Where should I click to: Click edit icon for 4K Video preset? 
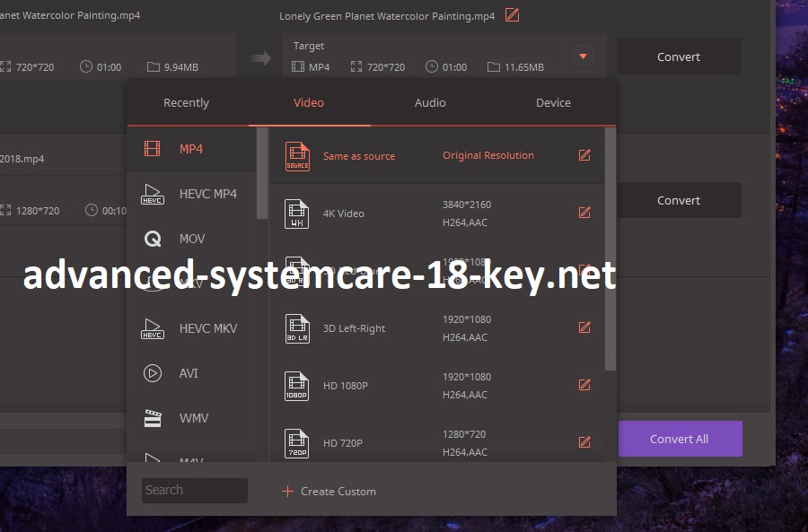[584, 213]
